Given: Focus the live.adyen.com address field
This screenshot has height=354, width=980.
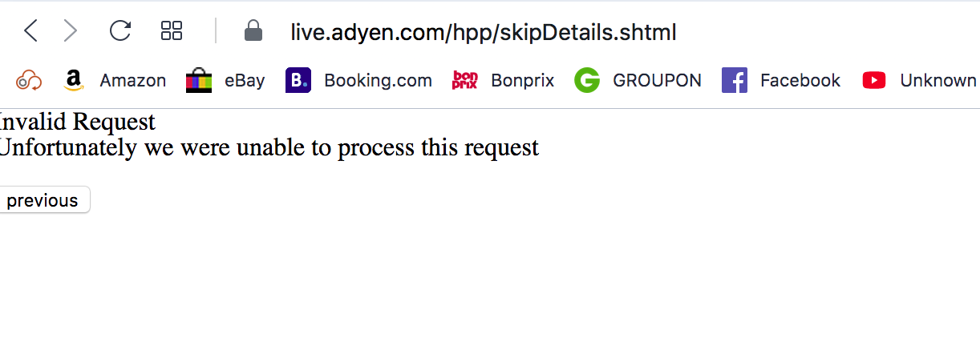Looking at the screenshot, I should pyautogui.click(x=484, y=32).
